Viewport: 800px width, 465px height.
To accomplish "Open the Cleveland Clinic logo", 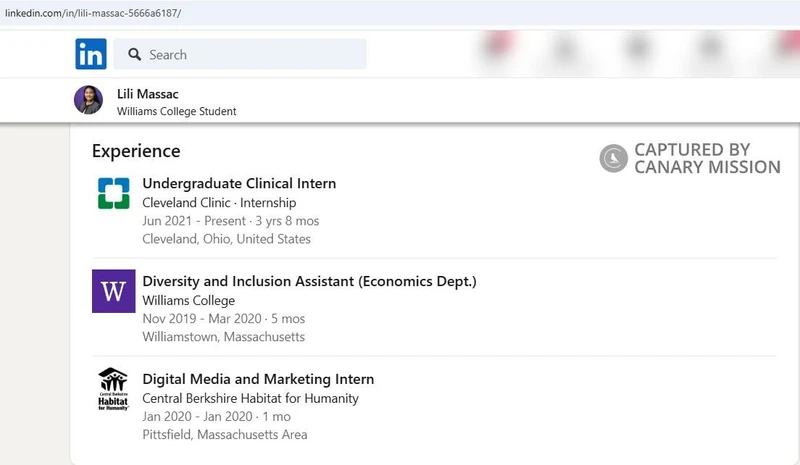I will (114, 193).
